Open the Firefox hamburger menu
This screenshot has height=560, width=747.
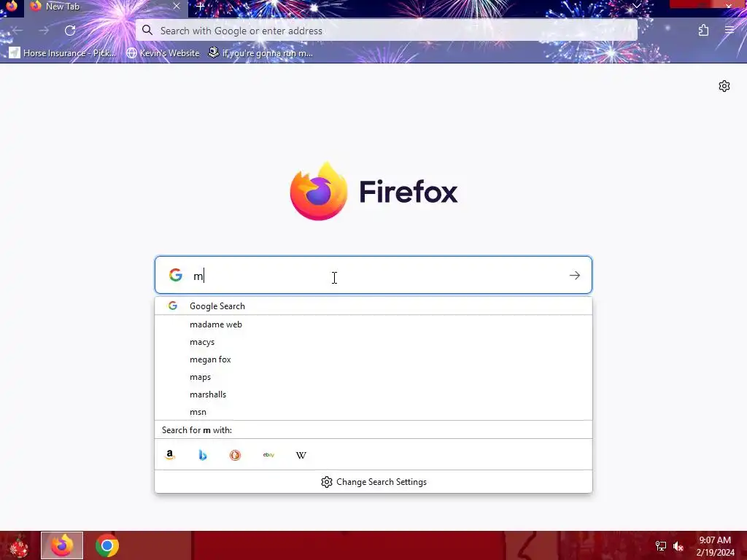click(729, 31)
